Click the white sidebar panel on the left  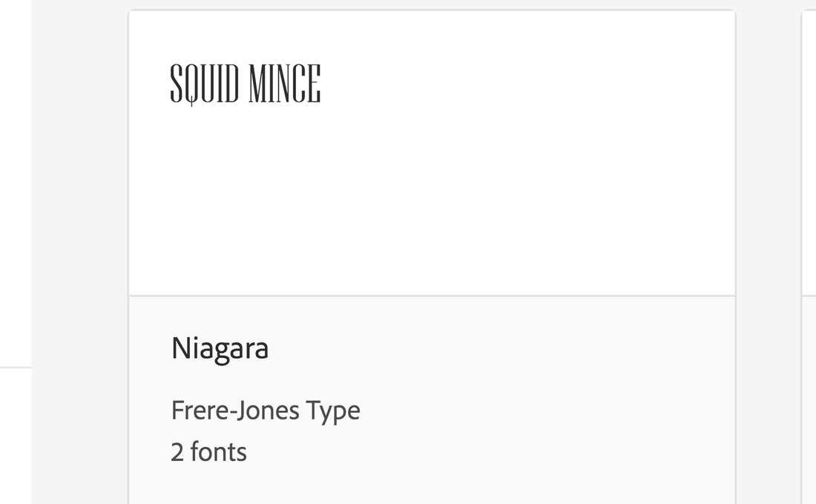coord(16,182)
